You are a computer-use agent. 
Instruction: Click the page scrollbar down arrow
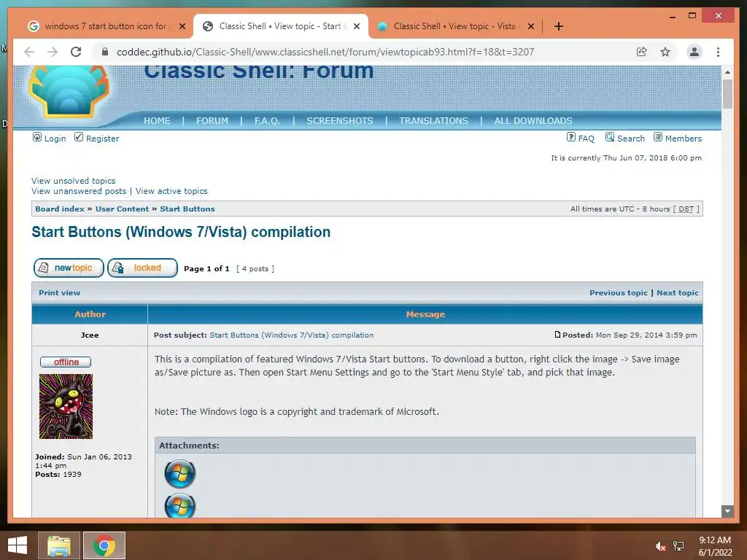pos(727,511)
